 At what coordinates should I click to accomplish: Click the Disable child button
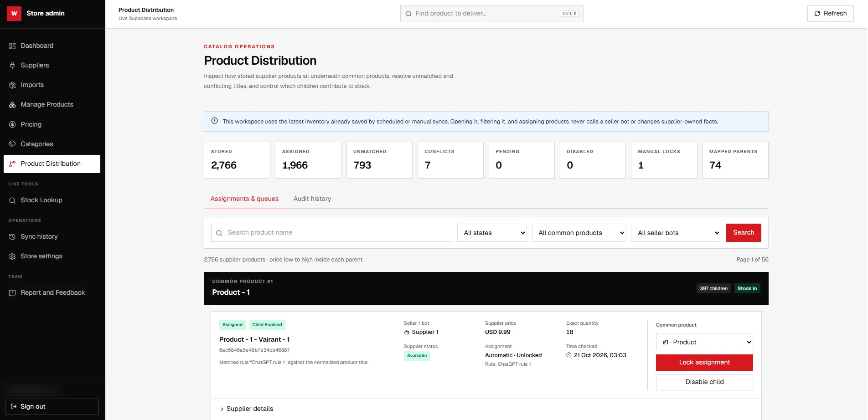[704, 382]
